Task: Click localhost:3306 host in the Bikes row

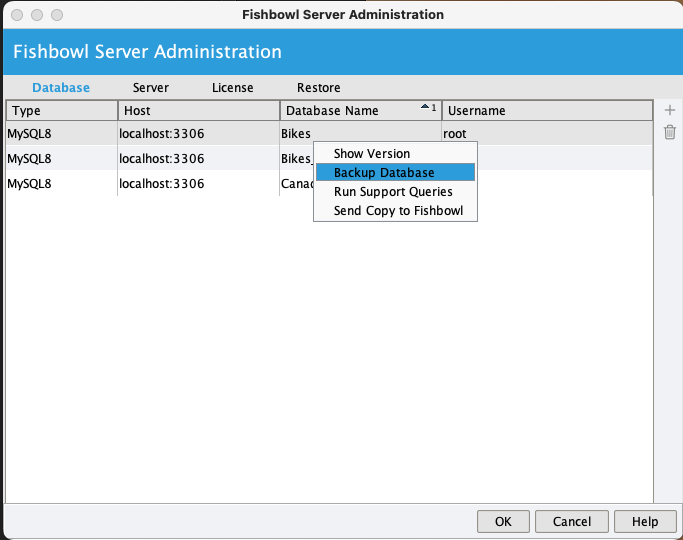Action: pyautogui.click(x=199, y=133)
